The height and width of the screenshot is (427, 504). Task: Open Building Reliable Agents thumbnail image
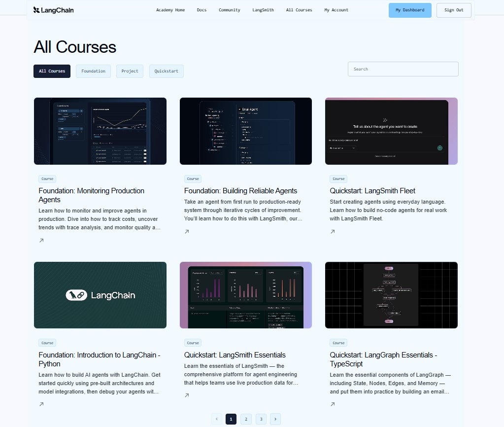coord(246,131)
